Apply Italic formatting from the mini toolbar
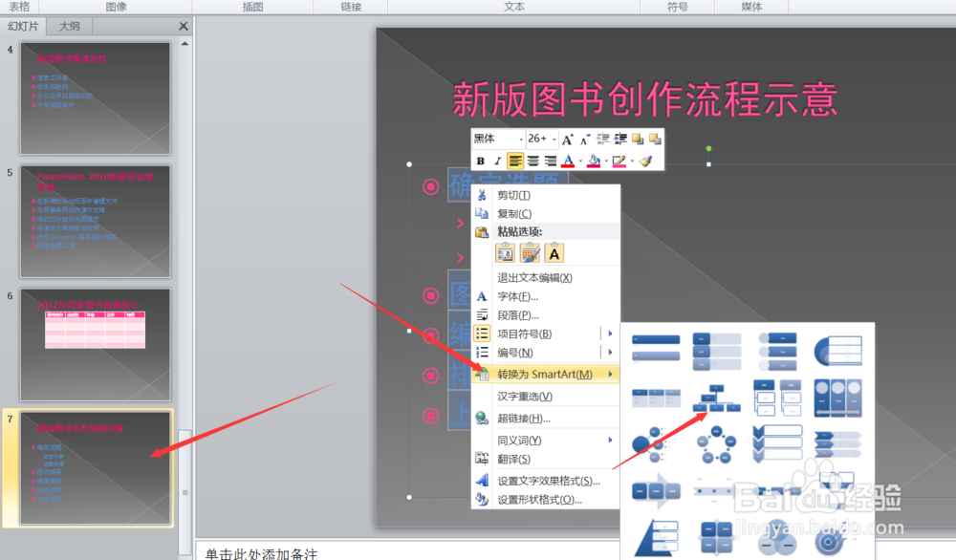 (x=497, y=161)
